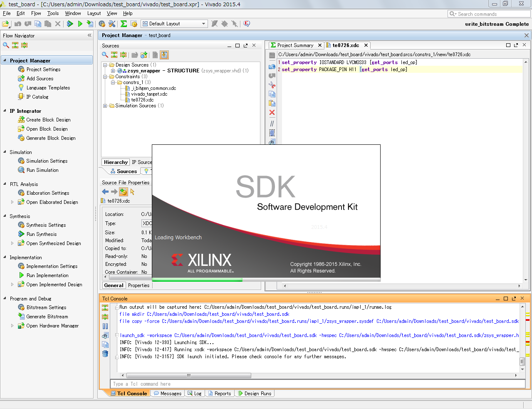Click Open Block Design in IP Integrator
532x409 pixels.
point(47,129)
